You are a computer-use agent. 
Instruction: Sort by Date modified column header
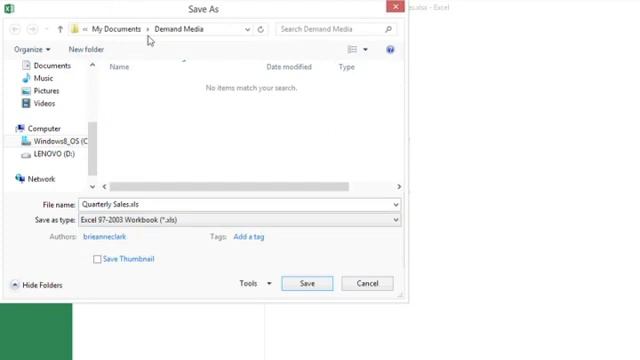tap(289, 67)
